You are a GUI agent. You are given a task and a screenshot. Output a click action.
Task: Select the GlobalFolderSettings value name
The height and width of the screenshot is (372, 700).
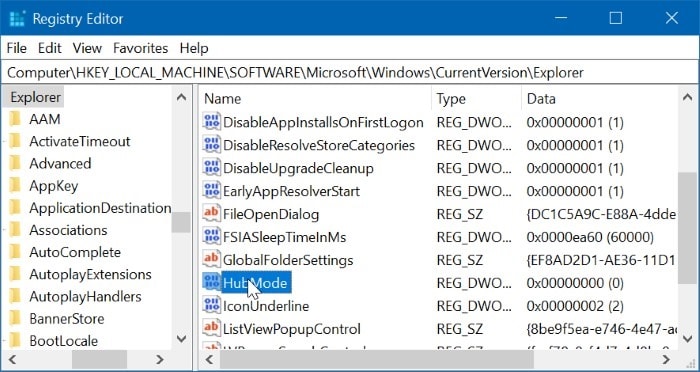pyautogui.click(x=288, y=260)
